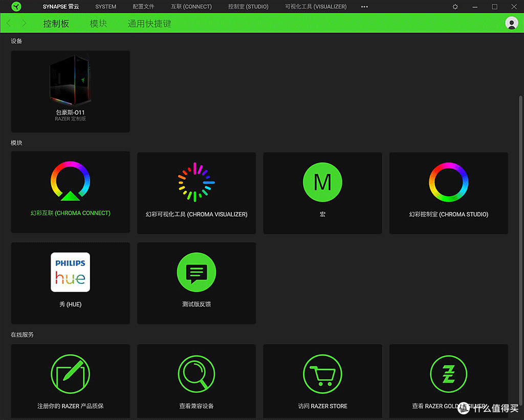Click the 秀 (HUE) label

click(x=70, y=304)
